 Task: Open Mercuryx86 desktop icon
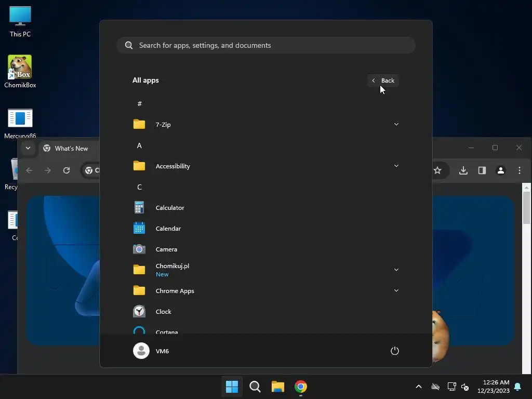coord(20,123)
